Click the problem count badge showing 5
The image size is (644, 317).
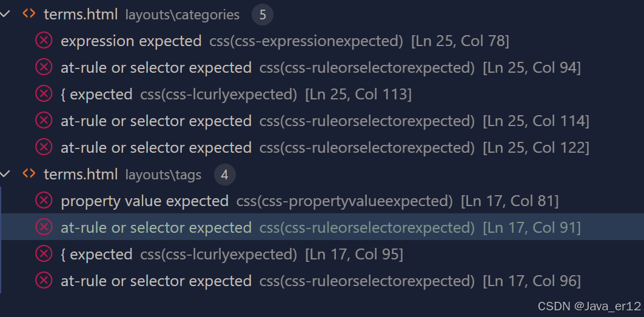pyautogui.click(x=262, y=15)
